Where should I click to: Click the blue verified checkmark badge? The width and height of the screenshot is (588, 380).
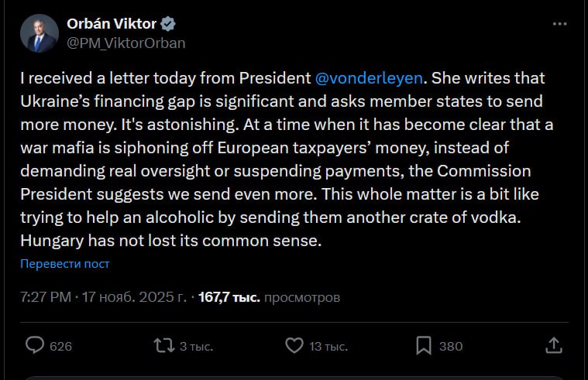point(168,24)
